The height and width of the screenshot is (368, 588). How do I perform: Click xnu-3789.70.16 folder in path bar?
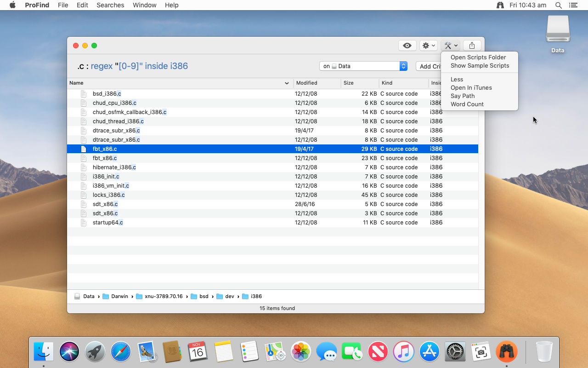tap(159, 296)
